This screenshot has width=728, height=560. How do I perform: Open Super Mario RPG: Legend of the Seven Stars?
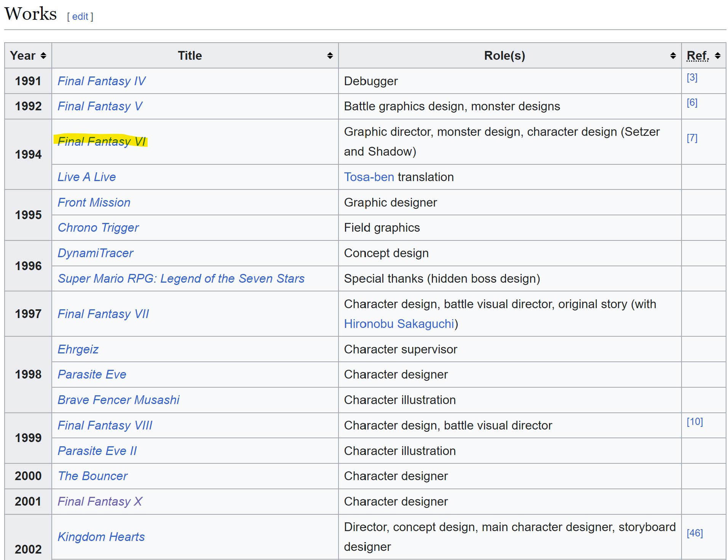[x=181, y=278]
